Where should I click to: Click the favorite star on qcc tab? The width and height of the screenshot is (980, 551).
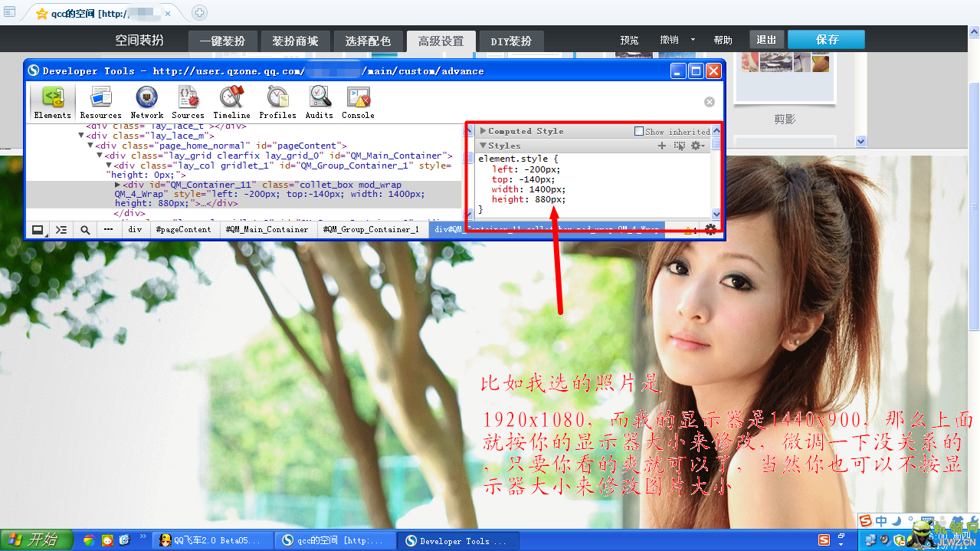(42, 14)
